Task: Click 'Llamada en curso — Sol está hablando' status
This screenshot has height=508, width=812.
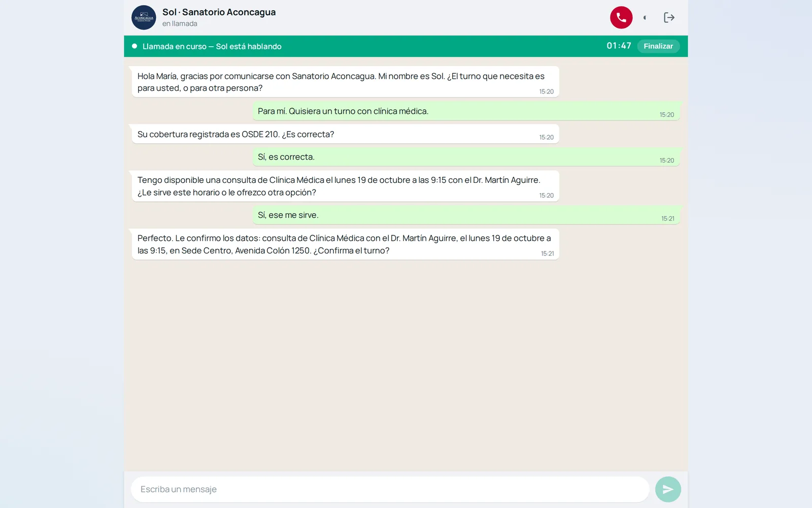Action: 212,46
